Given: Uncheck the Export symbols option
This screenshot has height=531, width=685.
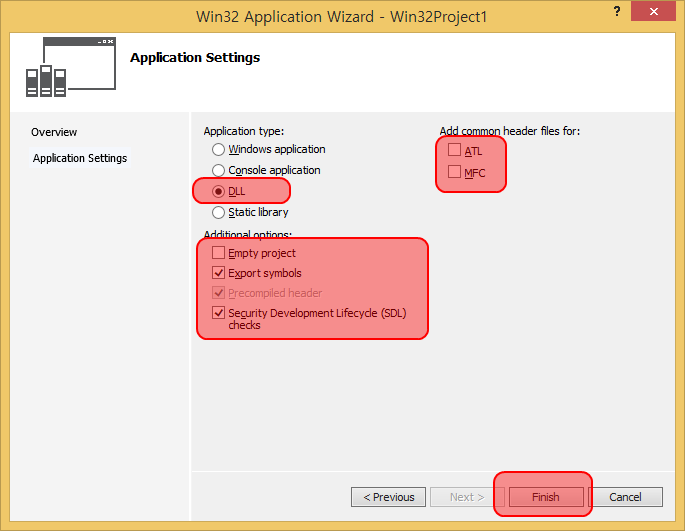Looking at the screenshot, I should click(x=218, y=273).
